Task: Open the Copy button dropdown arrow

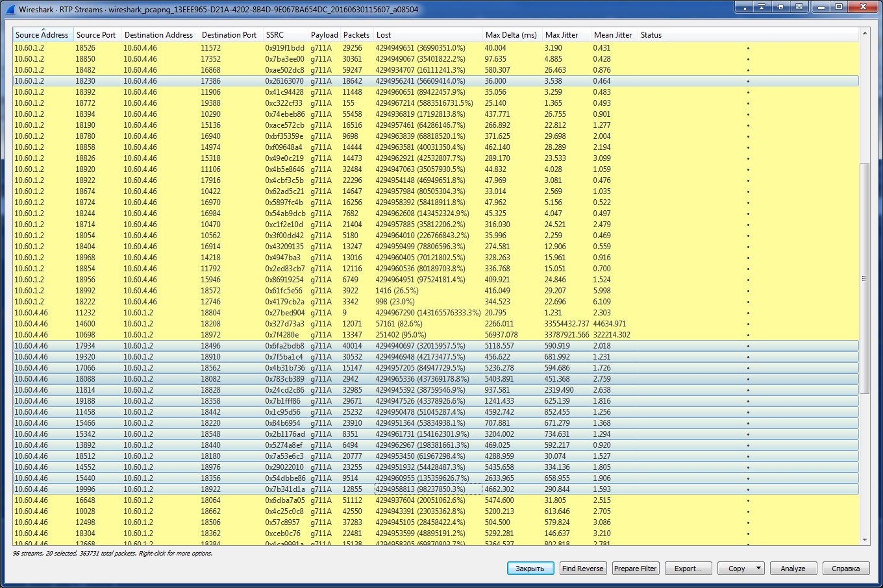Action: (758, 569)
